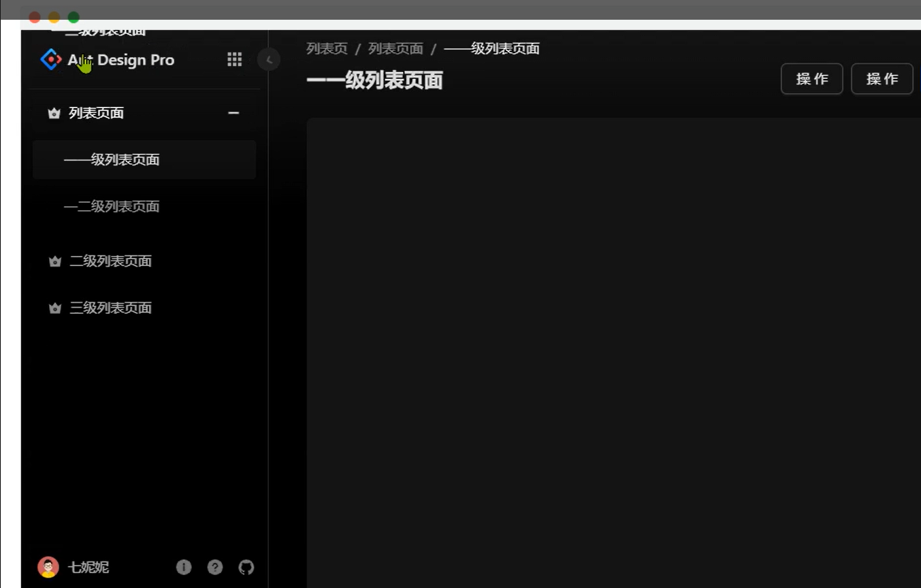This screenshot has width=921, height=588.
Task: Toggle sidebar collapse with the chevron button
Action: coord(269,59)
